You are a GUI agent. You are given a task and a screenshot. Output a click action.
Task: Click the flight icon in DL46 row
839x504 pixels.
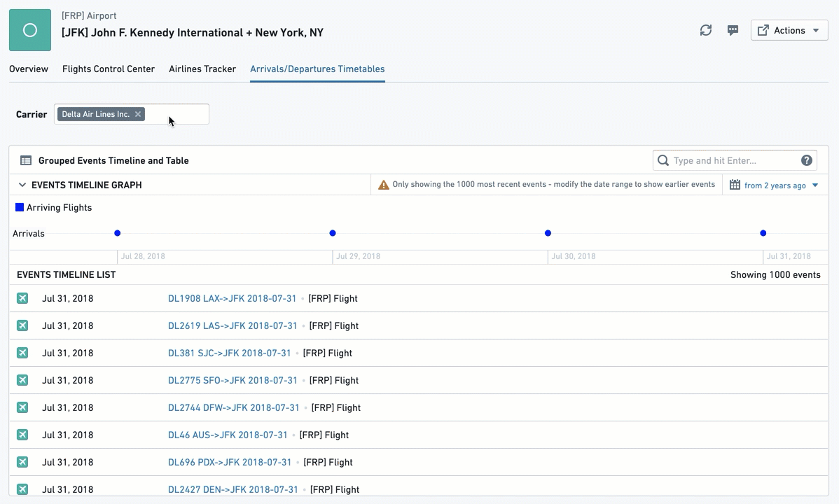[x=22, y=435]
